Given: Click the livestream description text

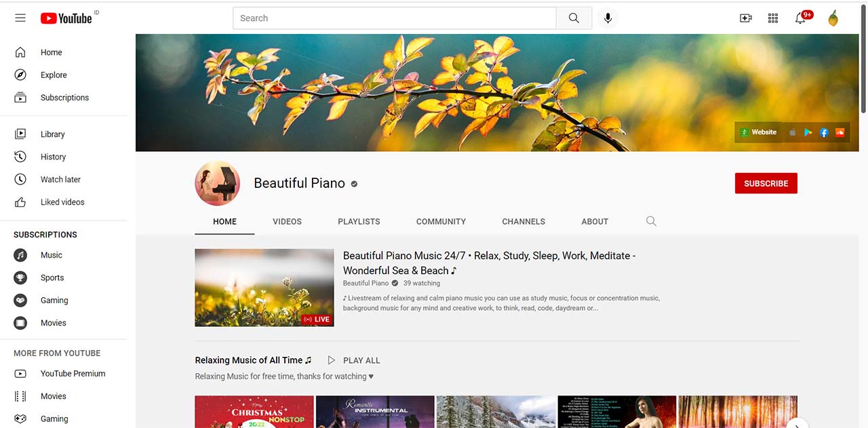Looking at the screenshot, I should tap(501, 303).
